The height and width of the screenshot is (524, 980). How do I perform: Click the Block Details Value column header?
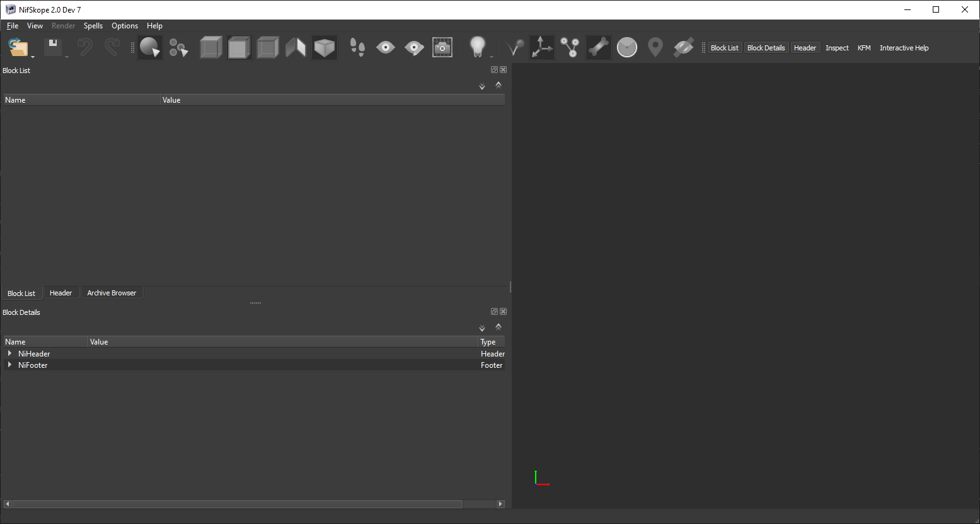click(x=283, y=342)
